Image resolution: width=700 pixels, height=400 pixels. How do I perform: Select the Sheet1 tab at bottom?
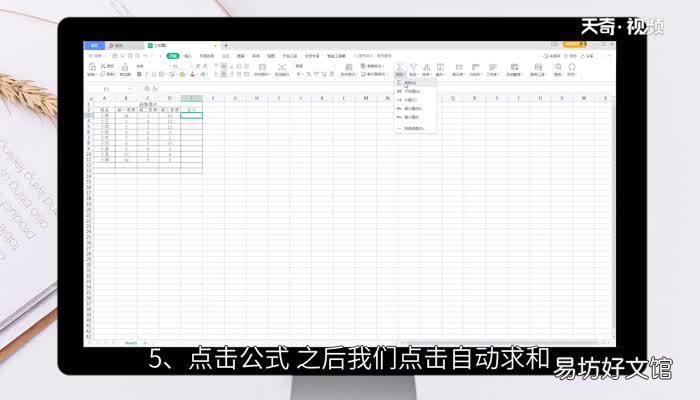[131, 343]
